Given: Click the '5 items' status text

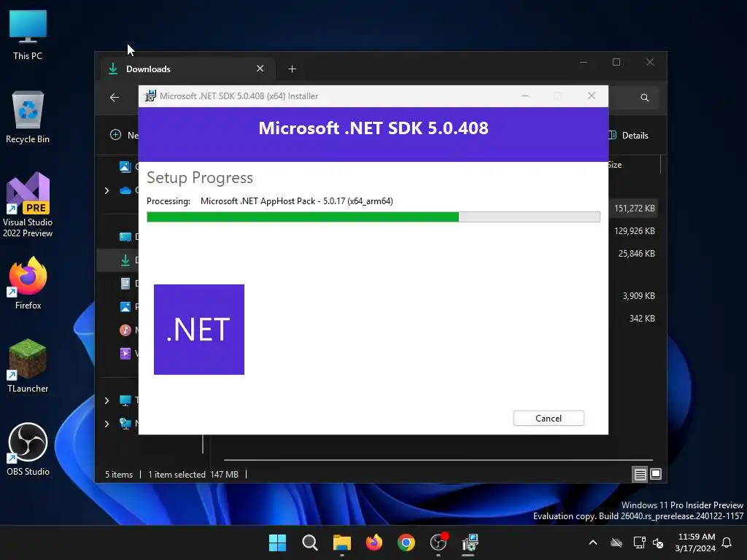Looking at the screenshot, I should 119,474.
